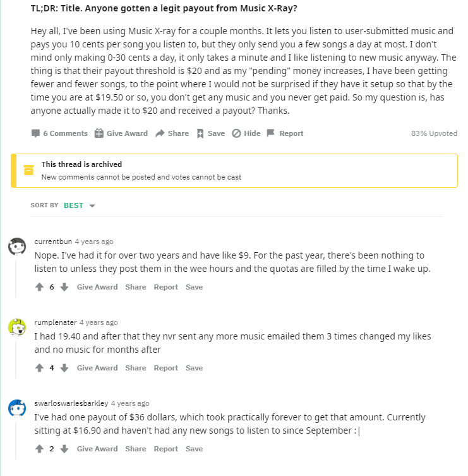Expand sort options via dropdown arrow
This screenshot has height=476, width=468.
92,206
